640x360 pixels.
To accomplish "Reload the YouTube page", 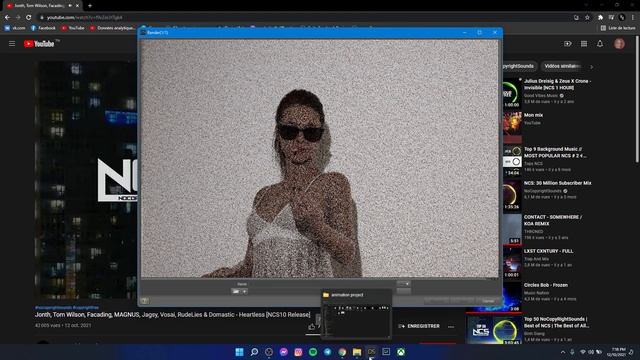I will click(29, 18).
